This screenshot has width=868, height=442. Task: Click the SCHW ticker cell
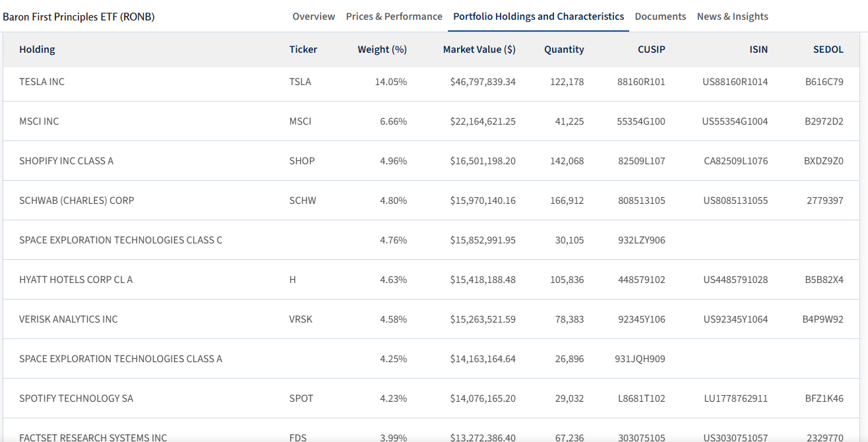303,201
